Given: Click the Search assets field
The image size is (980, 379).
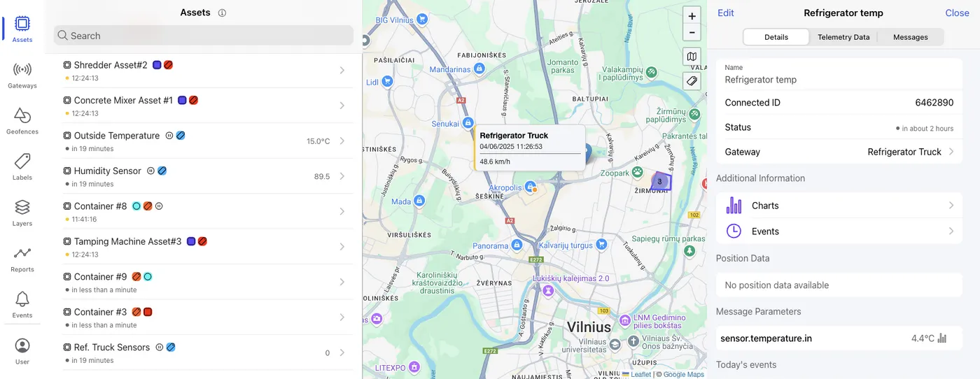Looking at the screenshot, I should click(204, 36).
